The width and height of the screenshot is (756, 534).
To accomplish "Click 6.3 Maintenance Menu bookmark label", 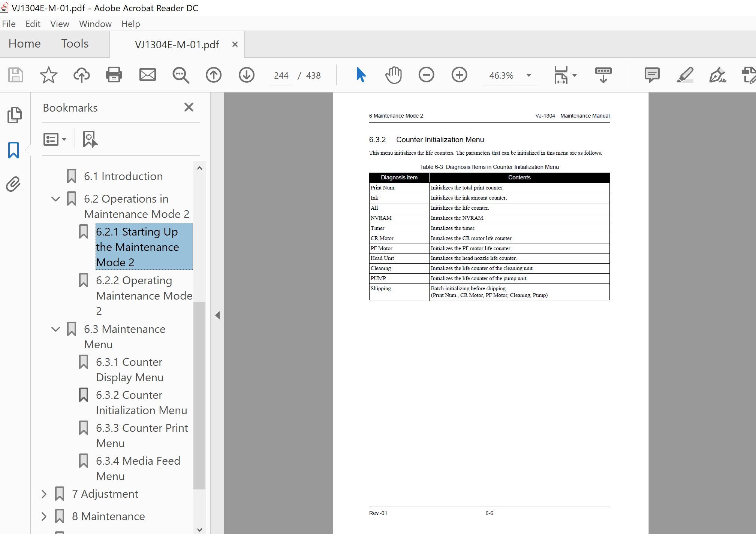I will 125,337.
